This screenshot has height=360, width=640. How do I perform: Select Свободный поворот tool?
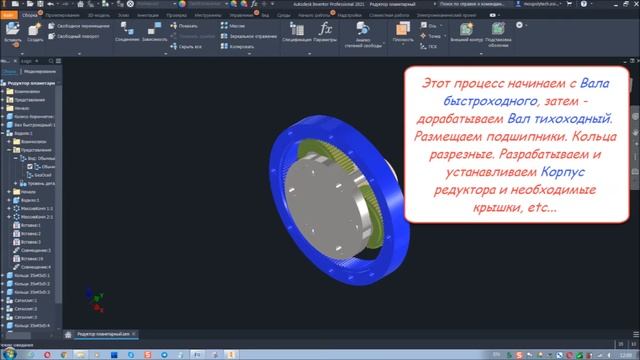(74, 36)
